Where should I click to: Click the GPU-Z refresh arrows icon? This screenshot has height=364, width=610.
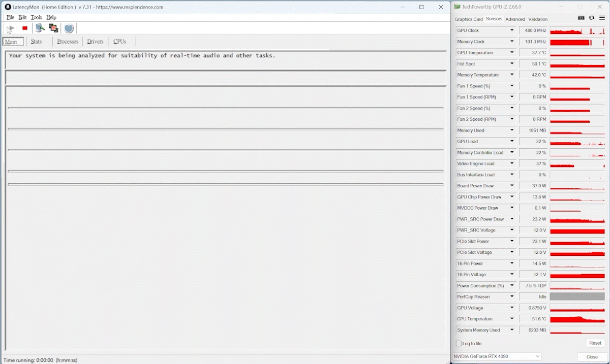(x=592, y=18)
